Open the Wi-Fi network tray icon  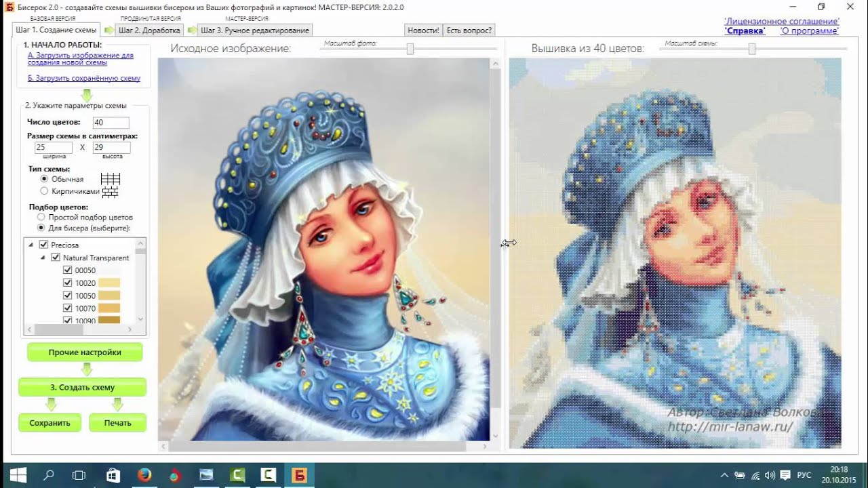click(755, 475)
